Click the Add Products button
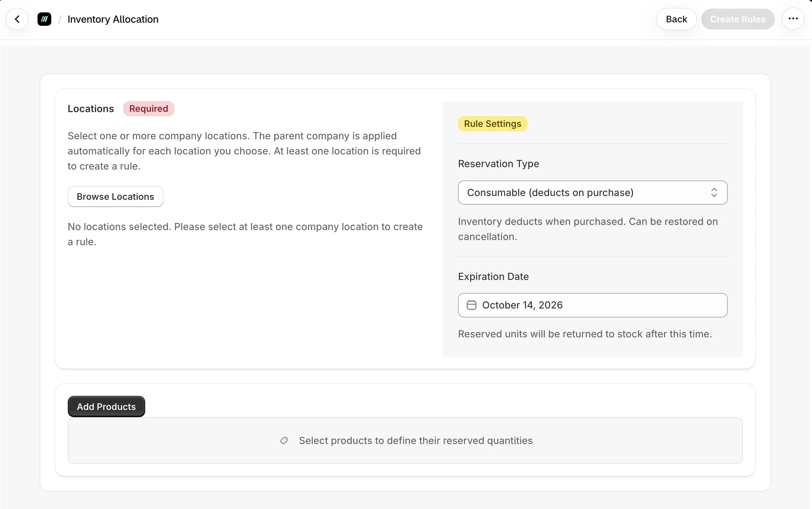The height and width of the screenshot is (509, 812). (x=106, y=407)
